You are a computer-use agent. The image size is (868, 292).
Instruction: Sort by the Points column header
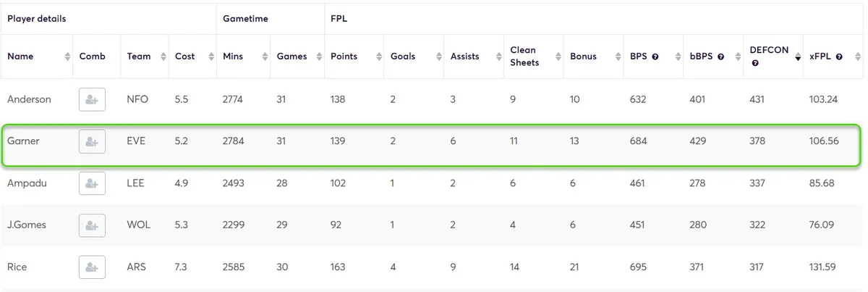(x=344, y=57)
